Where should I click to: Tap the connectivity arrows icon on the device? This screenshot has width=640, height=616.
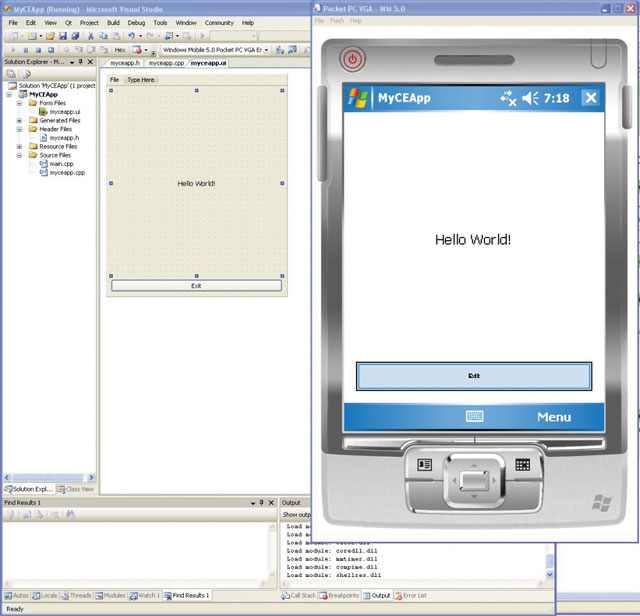tap(507, 98)
